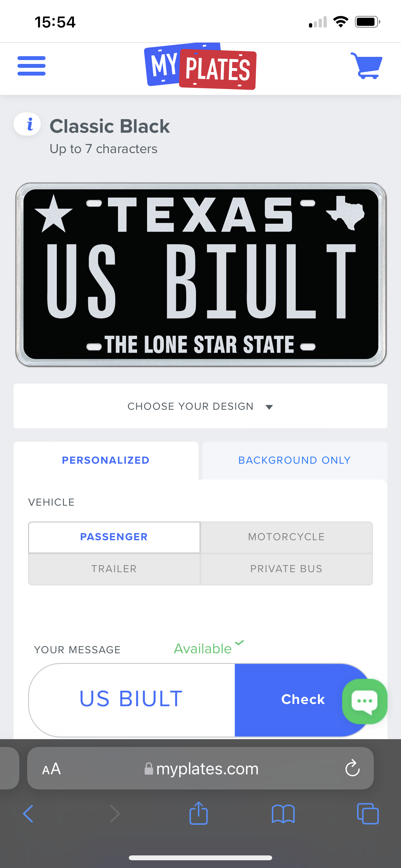Viewport: 401px width, 868px height.
Task: Select Trailer vehicle type
Action: click(114, 569)
